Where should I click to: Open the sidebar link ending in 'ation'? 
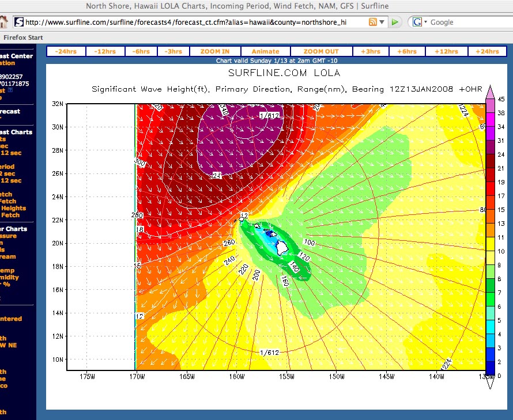tap(7, 63)
